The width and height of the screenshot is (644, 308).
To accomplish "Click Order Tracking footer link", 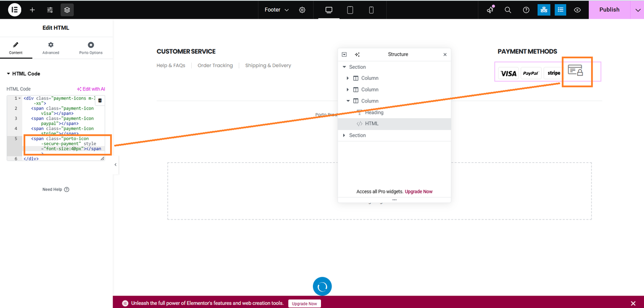I will pyautogui.click(x=215, y=65).
